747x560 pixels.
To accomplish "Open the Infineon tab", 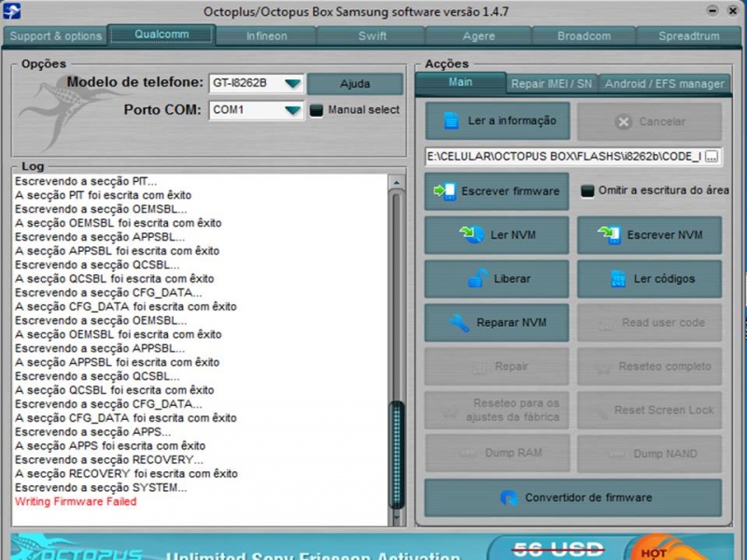I will pyautogui.click(x=267, y=36).
